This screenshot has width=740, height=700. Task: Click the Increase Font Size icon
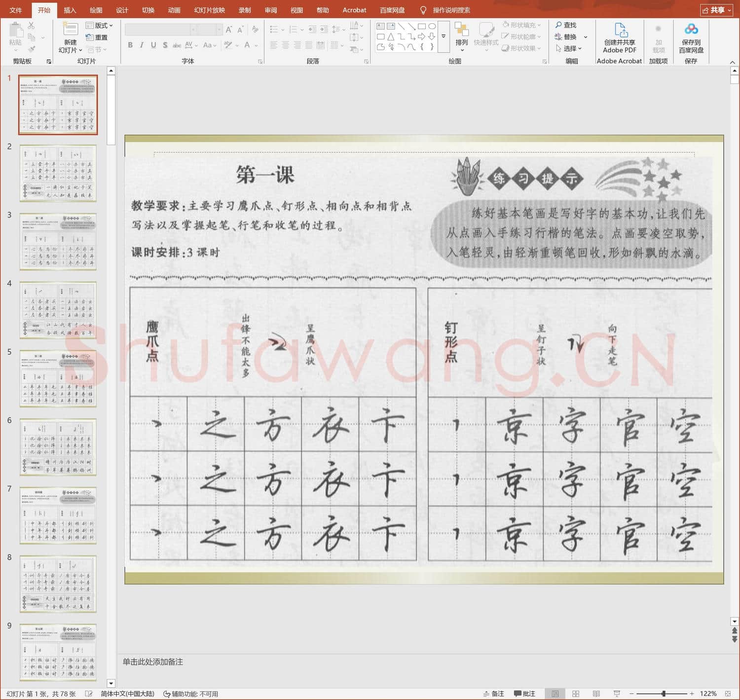229,30
